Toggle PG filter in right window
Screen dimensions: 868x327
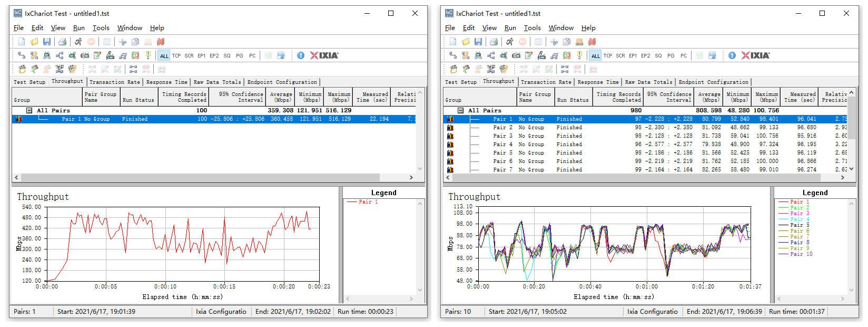tap(671, 56)
